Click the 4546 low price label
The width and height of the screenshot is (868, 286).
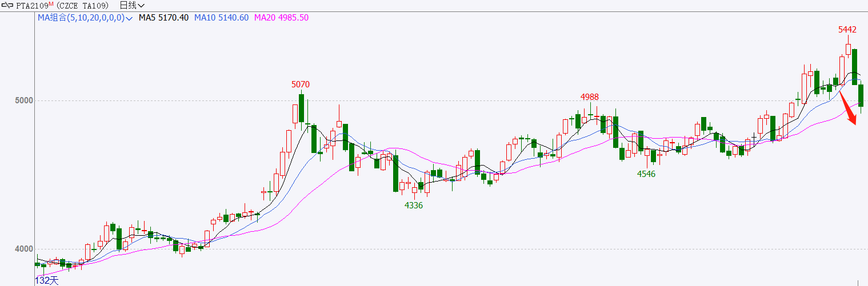pyautogui.click(x=646, y=174)
